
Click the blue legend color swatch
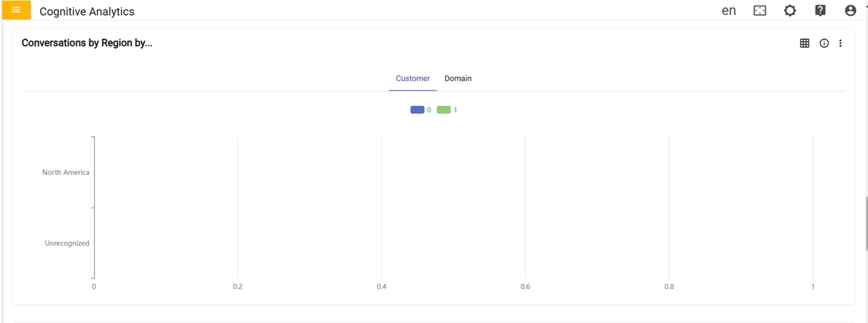point(417,110)
